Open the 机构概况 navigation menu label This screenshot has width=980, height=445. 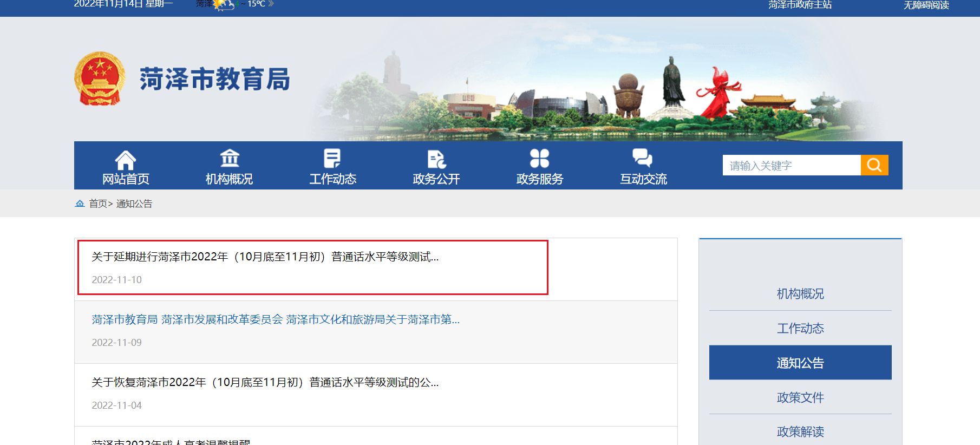tap(230, 179)
